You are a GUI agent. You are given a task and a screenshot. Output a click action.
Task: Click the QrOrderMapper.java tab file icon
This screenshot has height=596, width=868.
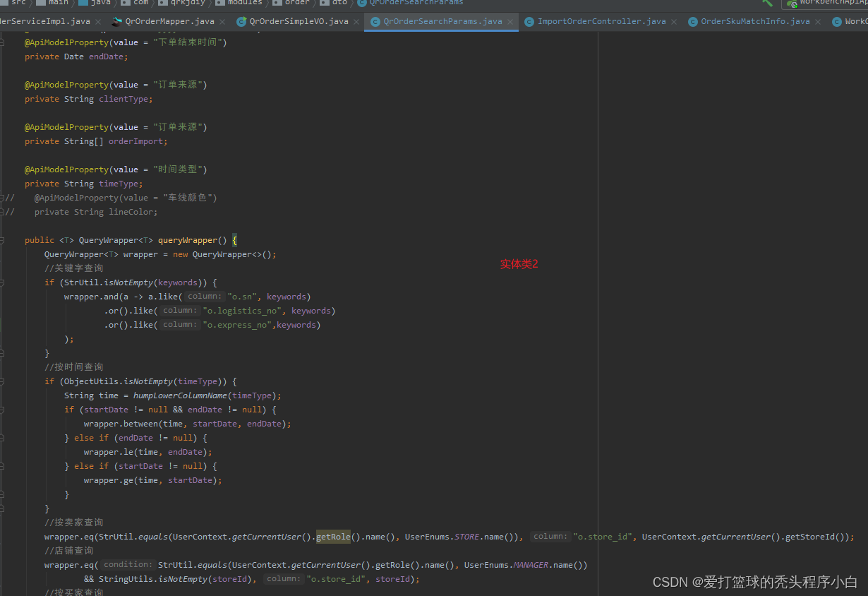[x=117, y=21]
